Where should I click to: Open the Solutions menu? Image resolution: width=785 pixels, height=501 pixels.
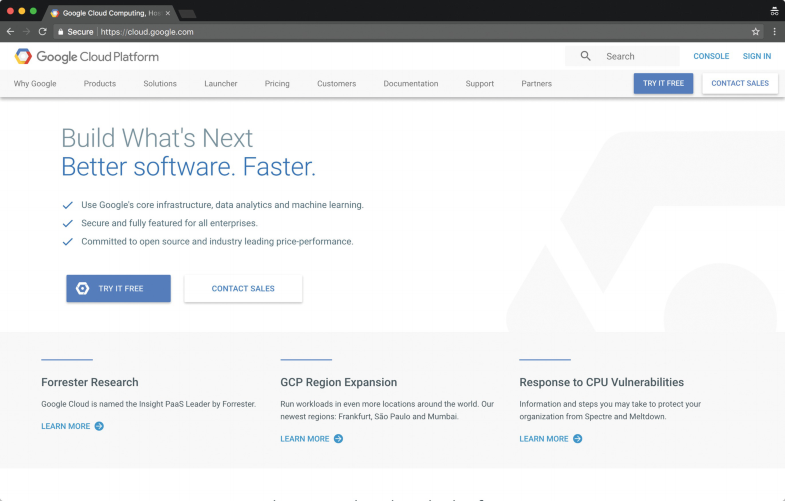[160, 84]
